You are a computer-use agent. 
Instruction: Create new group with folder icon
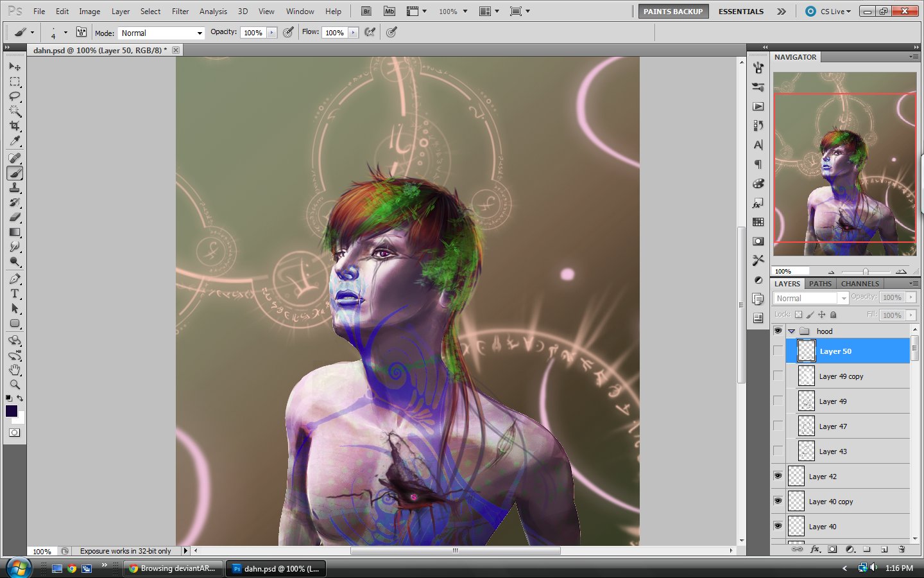point(867,549)
